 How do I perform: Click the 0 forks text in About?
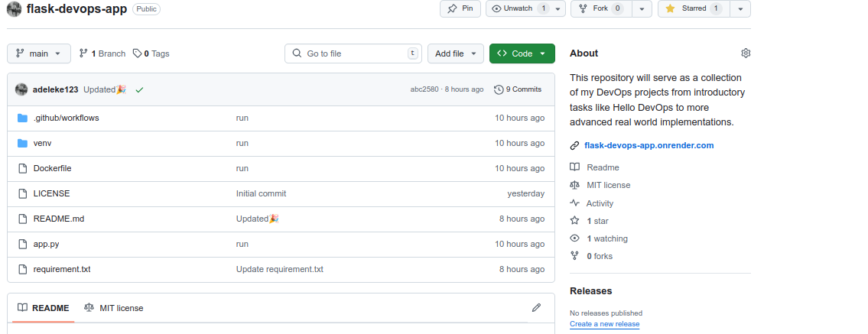600,256
